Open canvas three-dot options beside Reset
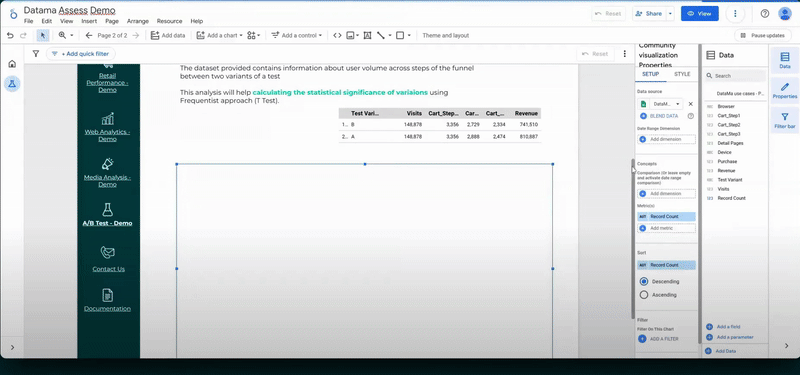Screen dimensions: 800x375 click(x=624, y=54)
